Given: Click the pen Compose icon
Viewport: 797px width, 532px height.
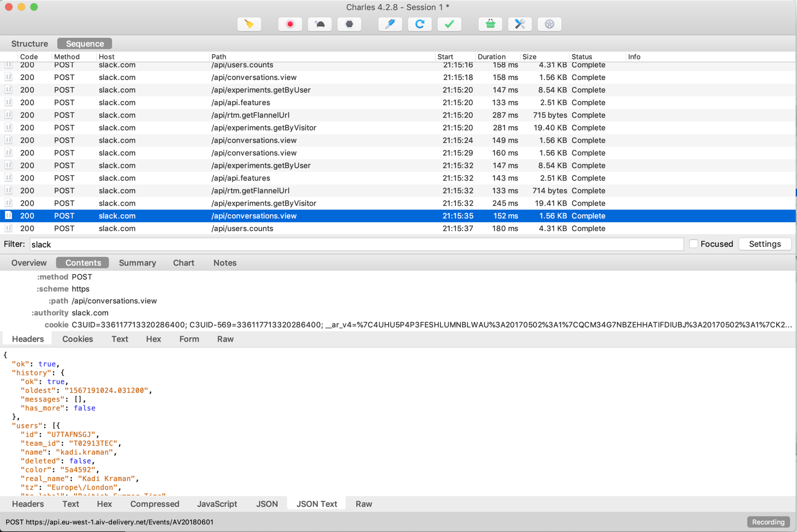Looking at the screenshot, I should [390, 24].
